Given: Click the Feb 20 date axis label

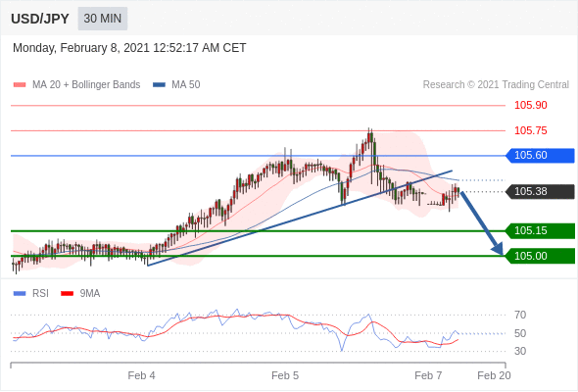Looking at the screenshot, I should click(494, 375).
